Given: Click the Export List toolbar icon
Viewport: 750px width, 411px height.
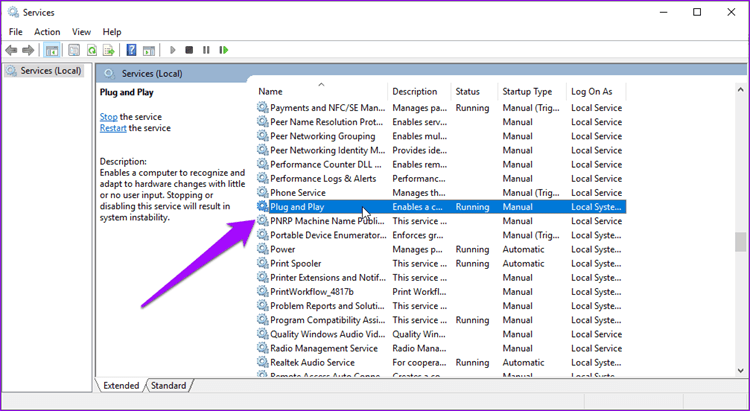Looking at the screenshot, I should click(x=109, y=50).
